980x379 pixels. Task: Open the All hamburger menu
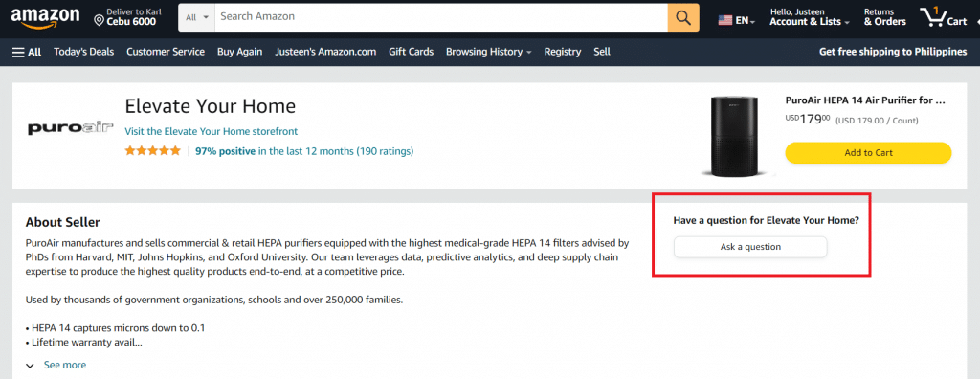coord(27,52)
